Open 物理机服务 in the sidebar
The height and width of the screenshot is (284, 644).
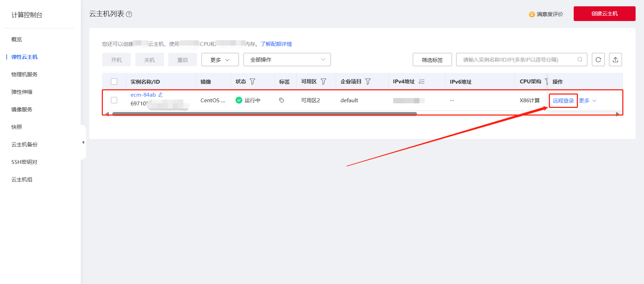click(24, 74)
